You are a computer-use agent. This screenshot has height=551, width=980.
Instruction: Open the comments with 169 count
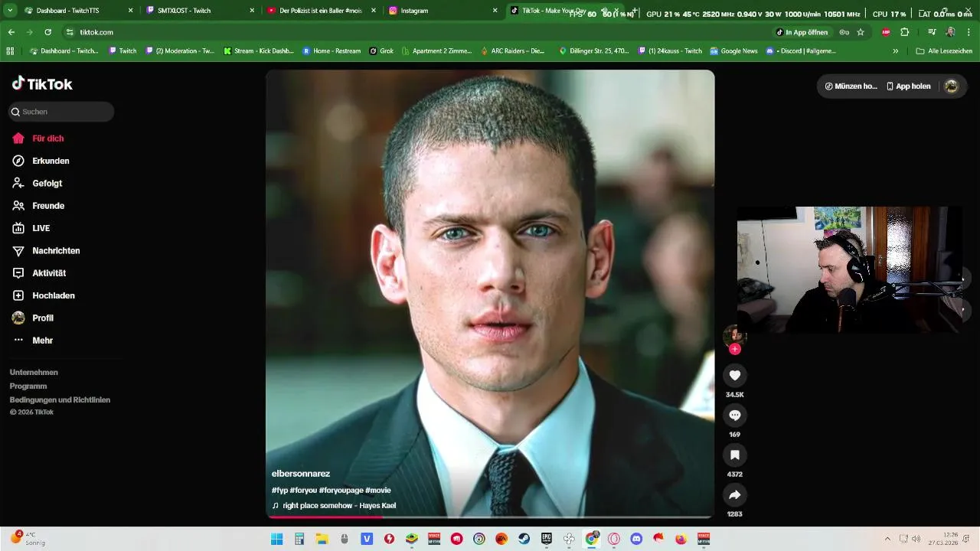pos(734,415)
